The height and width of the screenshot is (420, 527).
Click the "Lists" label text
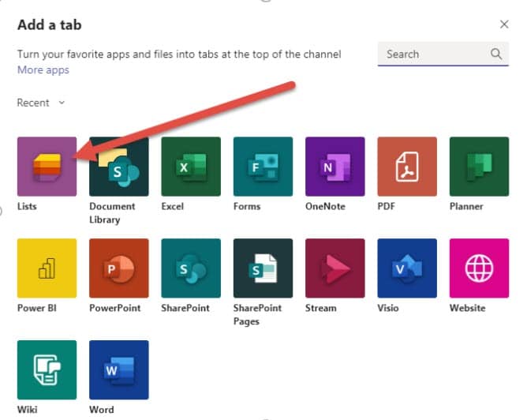27,206
